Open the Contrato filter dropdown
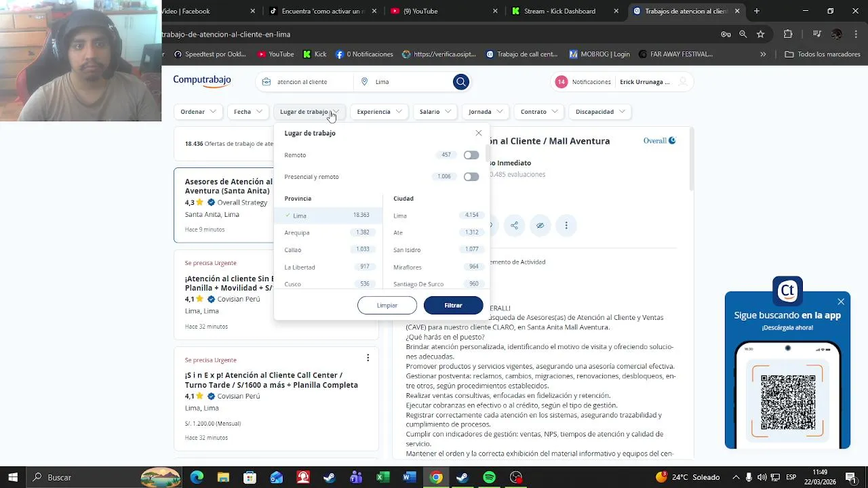Image resolution: width=868 pixels, height=488 pixels. pyautogui.click(x=539, y=112)
